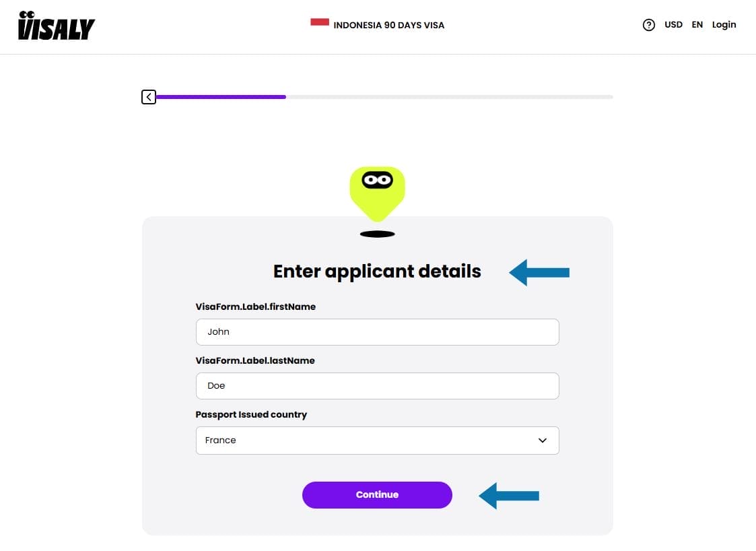The width and height of the screenshot is (756, 551).
Task: Click the Login link
Action: point(724,25)
